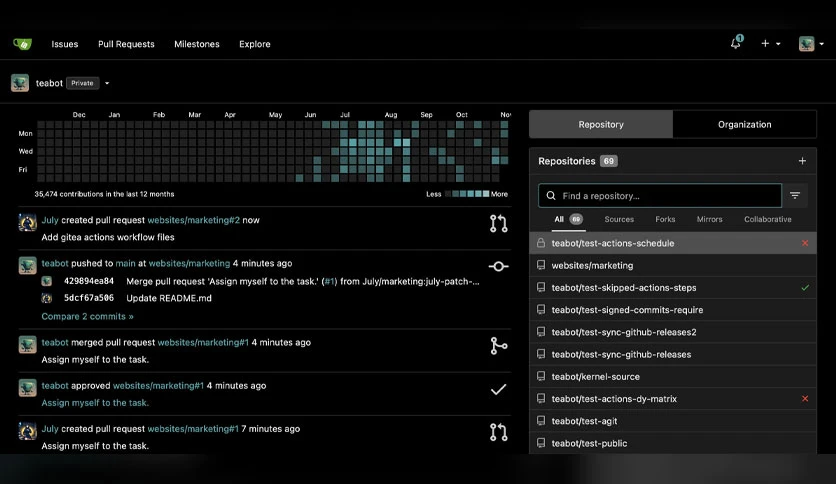The height and width of the screenshot is (484, 836).
Task: Click lock icon beside test-actions-schedule
Action: [x=541, y=243]
